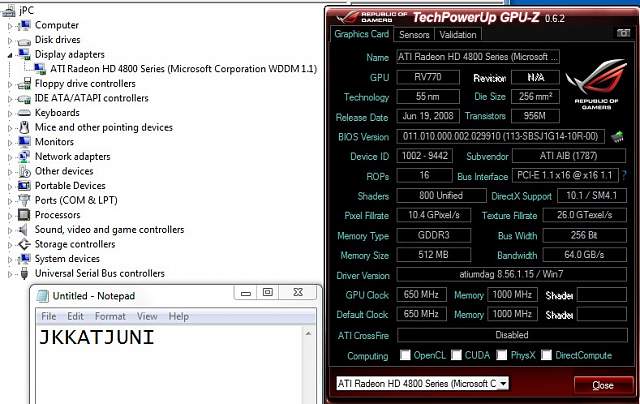Click the mouse icon for pointing devices
Image resolution: width=640 pixels, height=404 pixels.
(24, 128)
